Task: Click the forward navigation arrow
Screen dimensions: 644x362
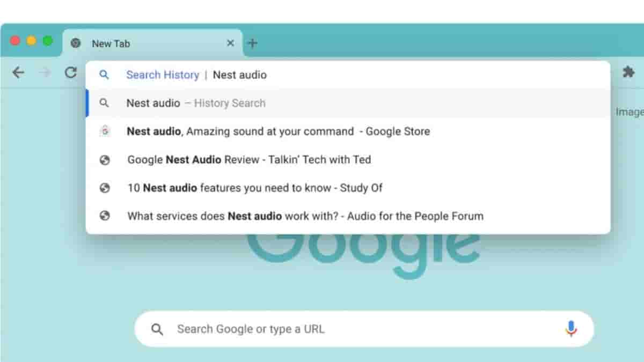Action: (45, 72)
